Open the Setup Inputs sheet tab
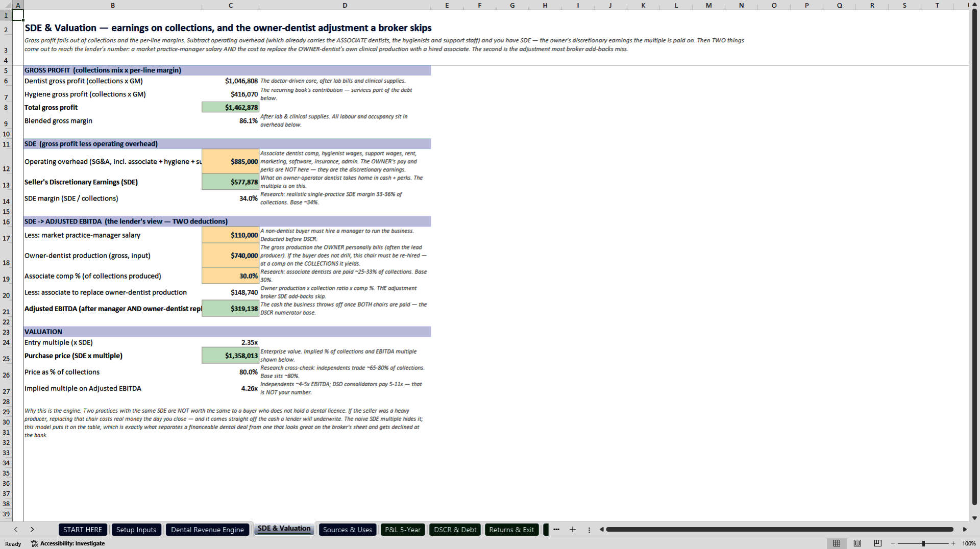This screenshot has height=549, width=980. pyautogui.click(x=136, y=530)
